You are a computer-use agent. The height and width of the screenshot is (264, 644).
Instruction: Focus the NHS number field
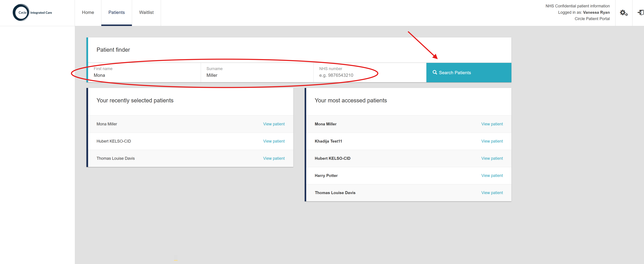[370, 75]
